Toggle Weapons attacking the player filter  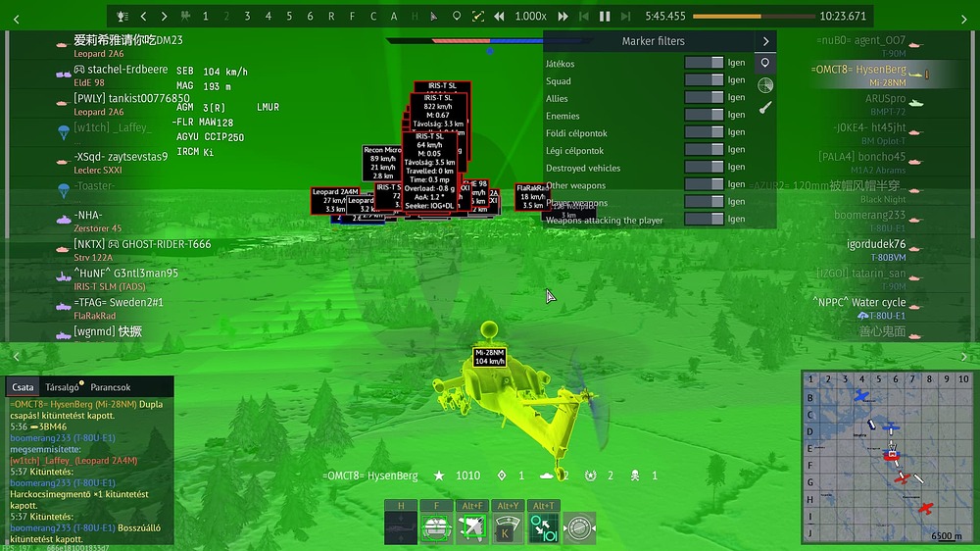point(704,219)
